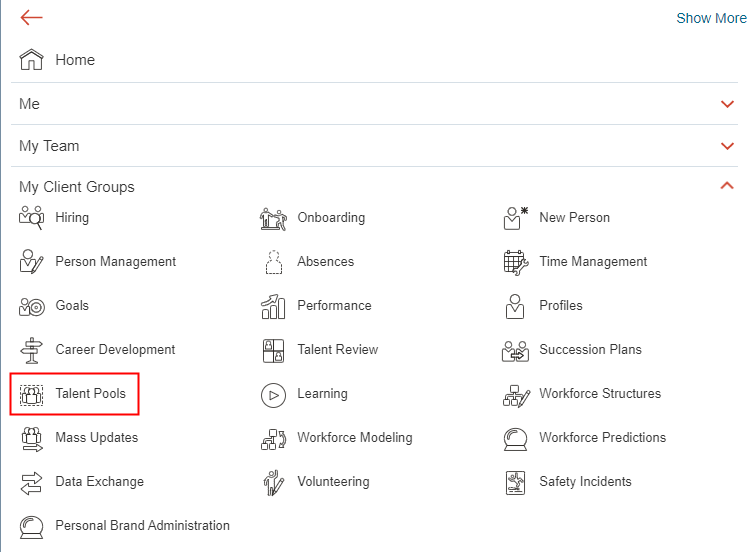This screenshot has width=748, height=552.
Task: Open the Workforce Modeling icon
Action: point(273,439)
